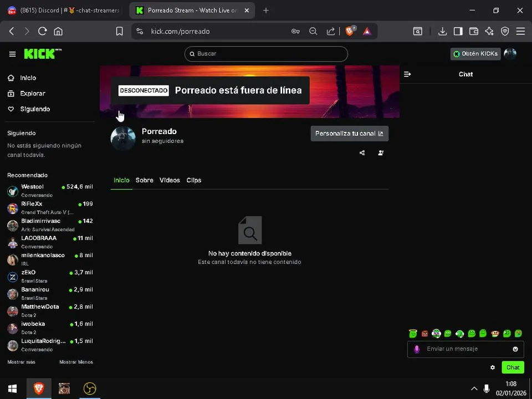Open browser downloads icon

click(442, 31)
